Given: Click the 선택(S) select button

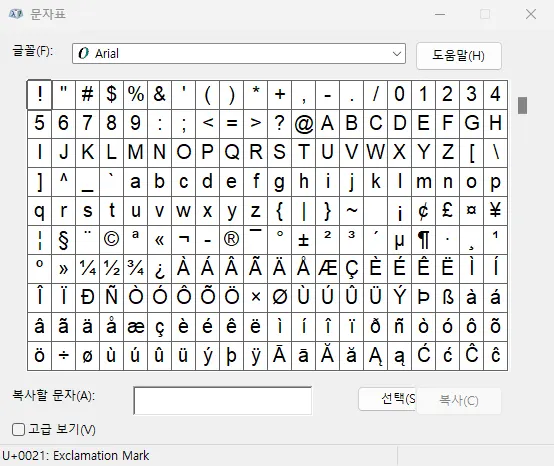Looking at the screenshot, I should (387, 399).
